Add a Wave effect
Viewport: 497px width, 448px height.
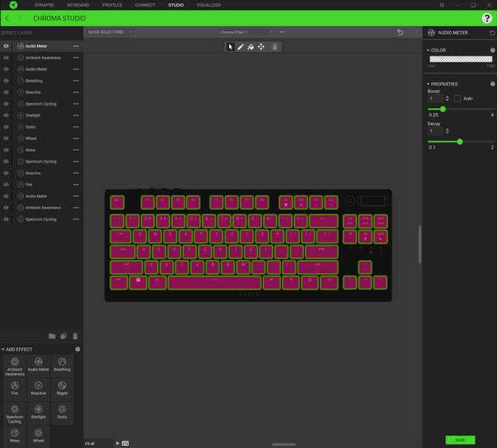[15, 436]
